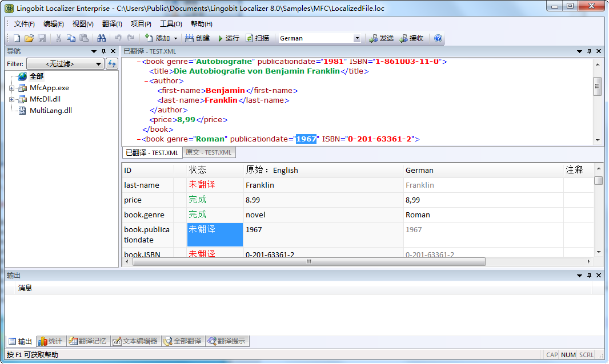Screen dimensions: 609x364
Task: Switch to the 翻译记忆 bottom tab
Action: (x=88, y=341)
